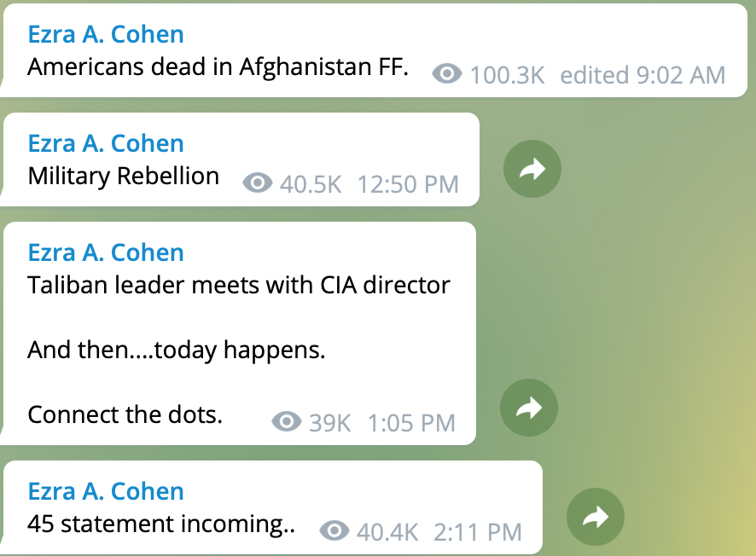Image resolution: width=756 pixels, height=556 pixels.
Task: Click the eye icon beside 39K views
Action: pos(287,421)
